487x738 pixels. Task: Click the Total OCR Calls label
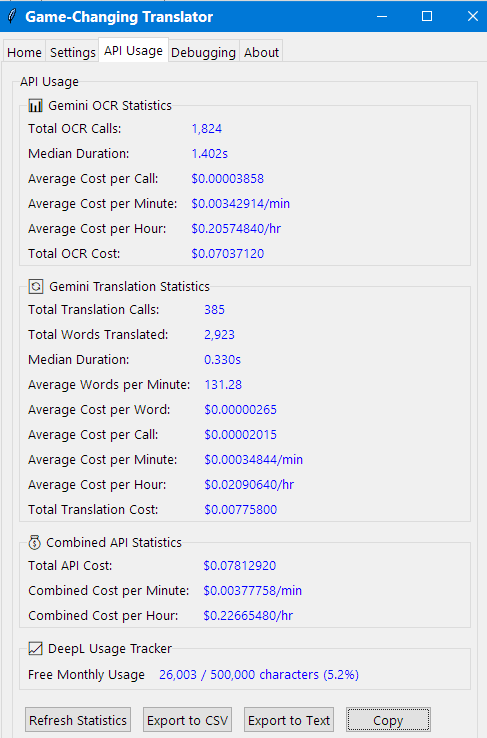pyautogui.click(x=74, y=128)
